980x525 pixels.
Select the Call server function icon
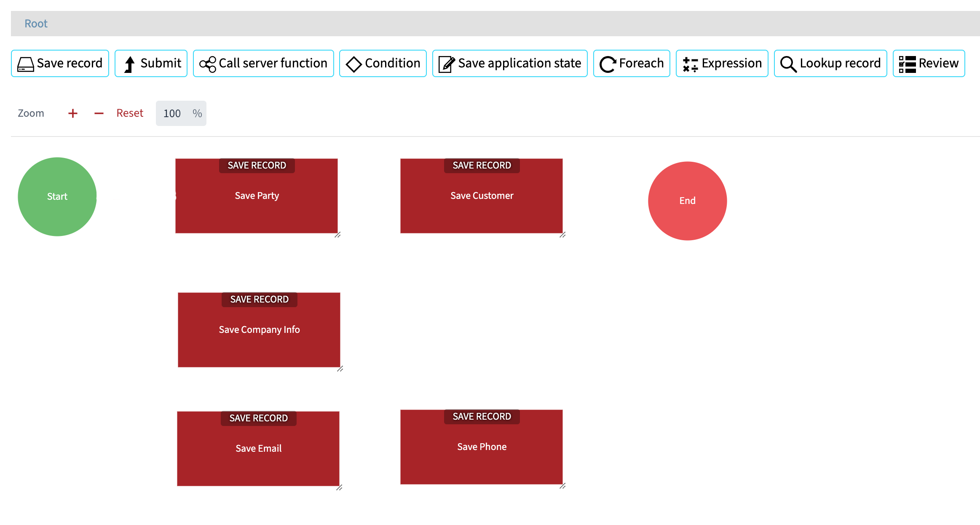[208, 63]
